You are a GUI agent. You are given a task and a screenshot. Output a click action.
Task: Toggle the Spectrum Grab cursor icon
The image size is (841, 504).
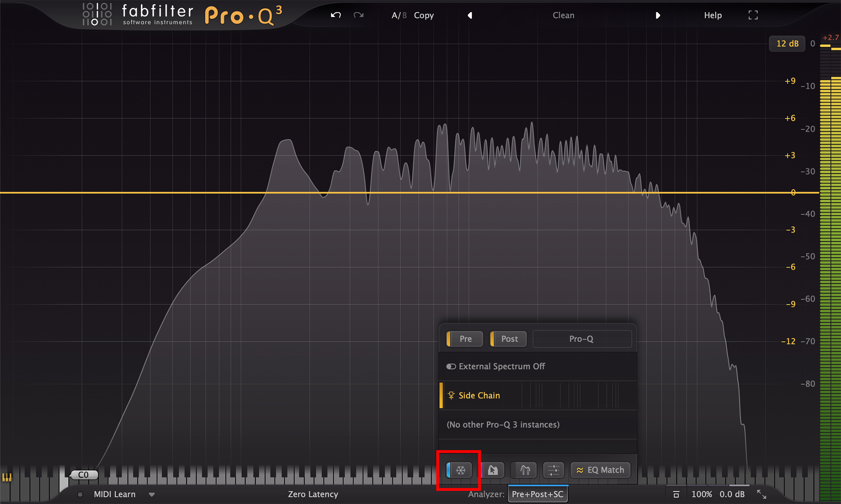(493, 470)
